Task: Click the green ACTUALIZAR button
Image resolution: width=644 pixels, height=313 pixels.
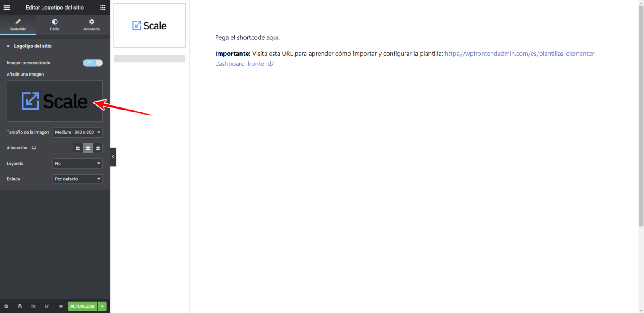Action: click(82, 306)
